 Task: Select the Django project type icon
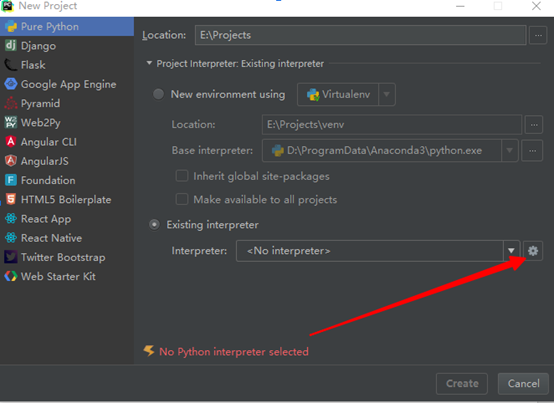11,46
